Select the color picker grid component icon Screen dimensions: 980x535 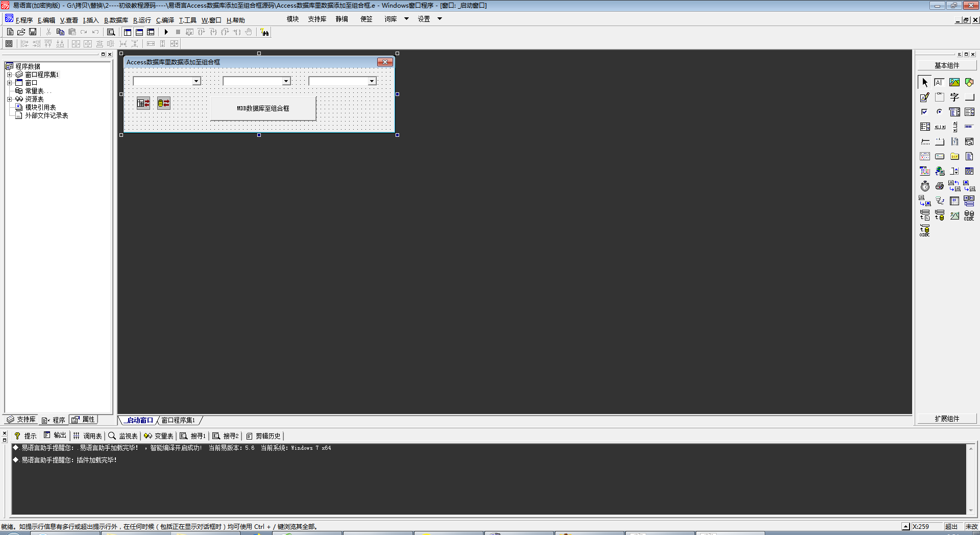pyautogui.click(x=925, y=171)
